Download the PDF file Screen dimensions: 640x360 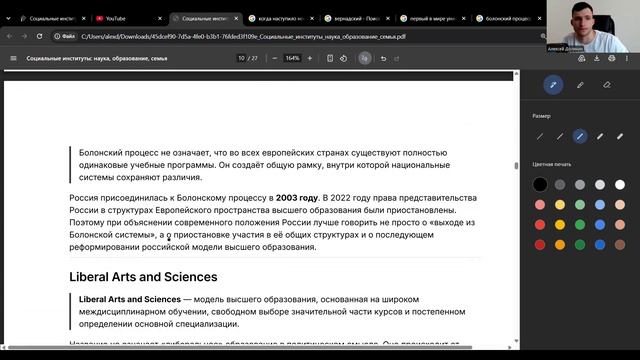click(x=597, y=58)
